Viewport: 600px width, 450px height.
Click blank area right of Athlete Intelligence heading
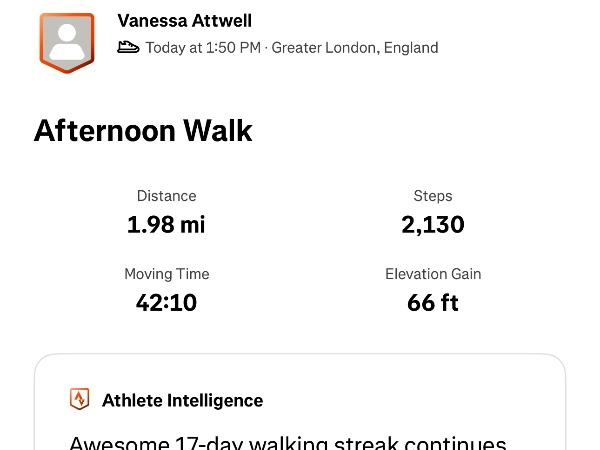point(420,401)
